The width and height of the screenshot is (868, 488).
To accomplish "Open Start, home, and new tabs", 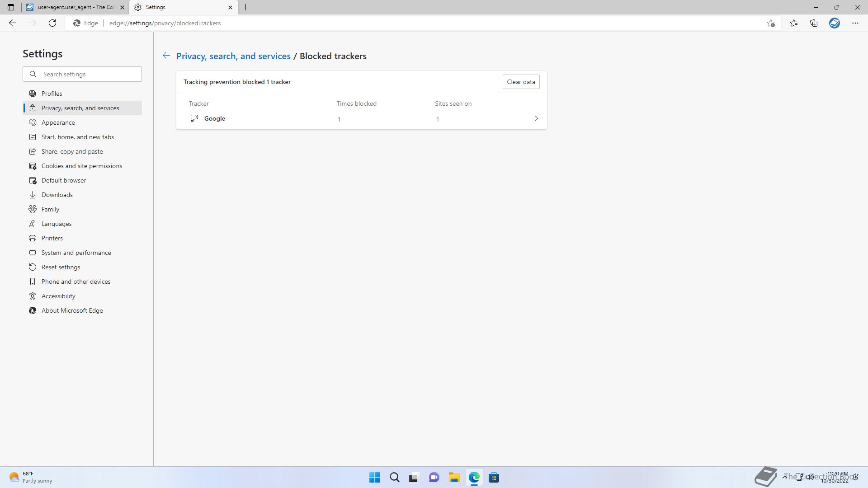I will (82, 137).
